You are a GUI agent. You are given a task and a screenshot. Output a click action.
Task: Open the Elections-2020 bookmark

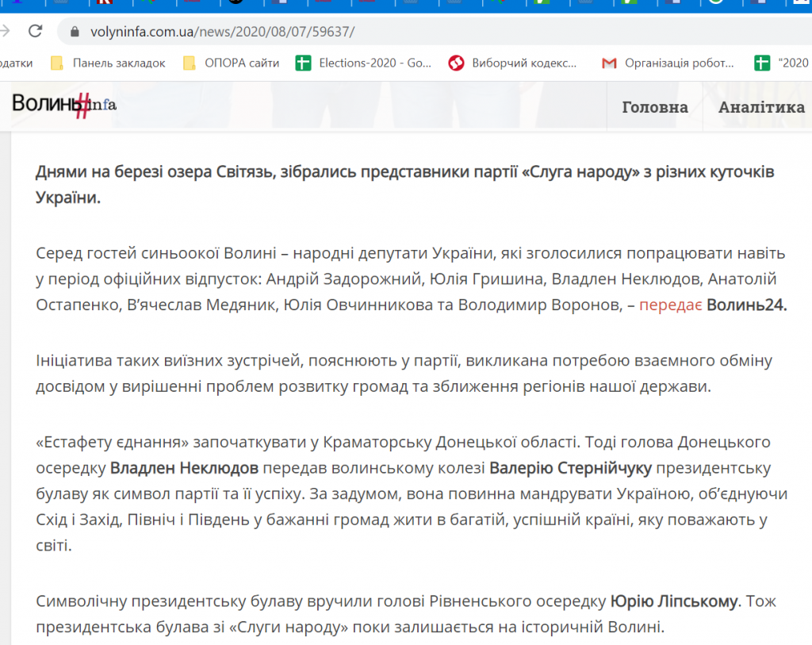[363, 63]
